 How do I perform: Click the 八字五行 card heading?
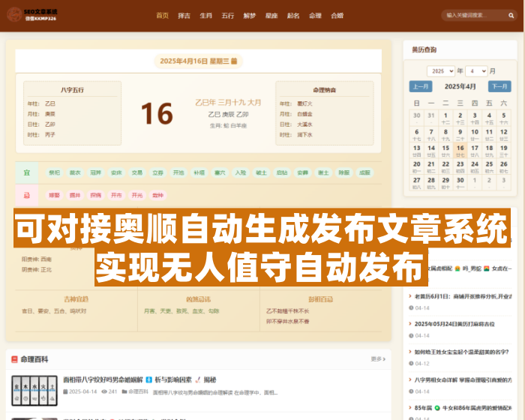[x=72, y=90]
